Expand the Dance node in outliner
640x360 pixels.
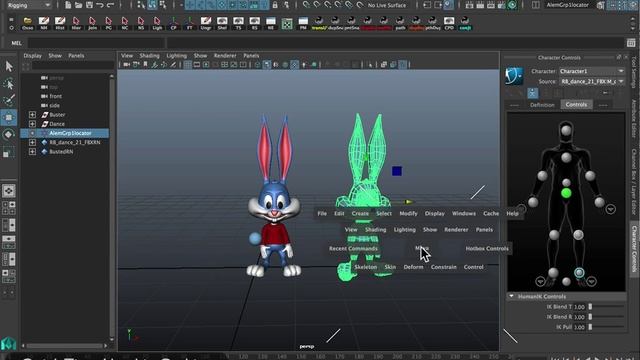tap(32, 124)
